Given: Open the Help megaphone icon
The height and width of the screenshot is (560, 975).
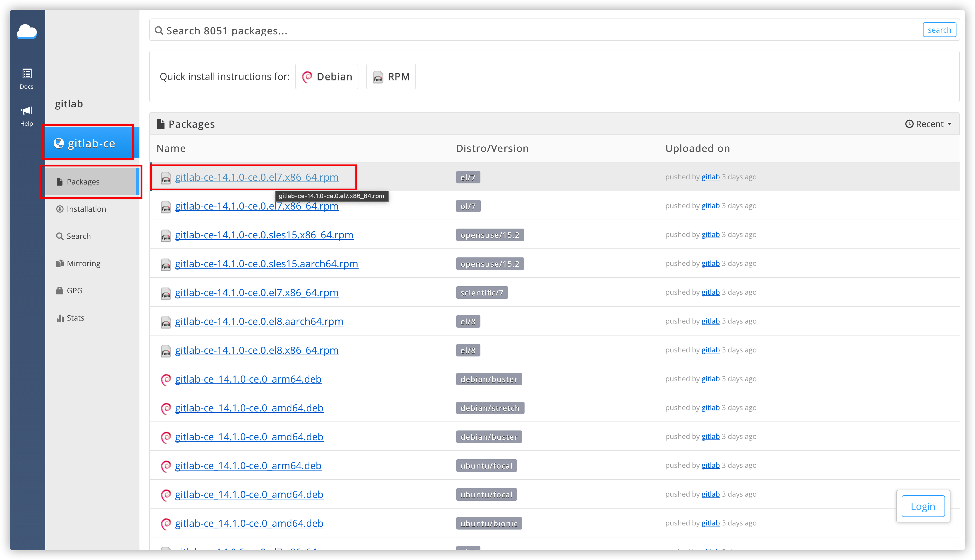Looking at the screenshot, I should click(27, 111).
